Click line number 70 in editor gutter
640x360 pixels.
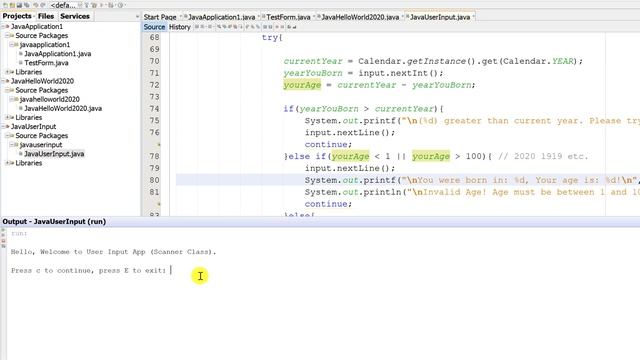click(x=154, y=61)
